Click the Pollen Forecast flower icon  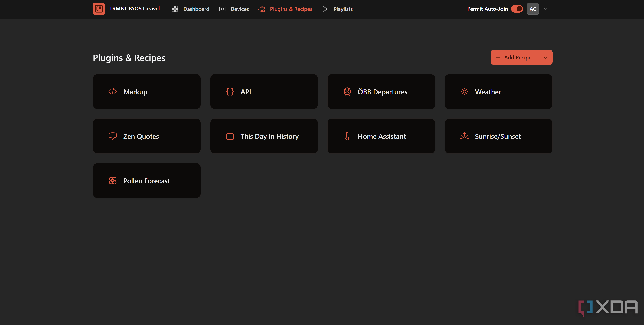113,181
